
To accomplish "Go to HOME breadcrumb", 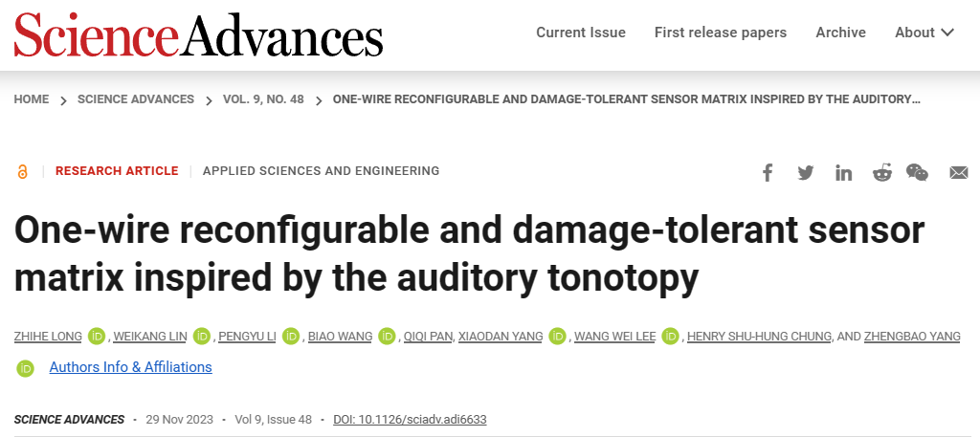I will click(32, 99).
